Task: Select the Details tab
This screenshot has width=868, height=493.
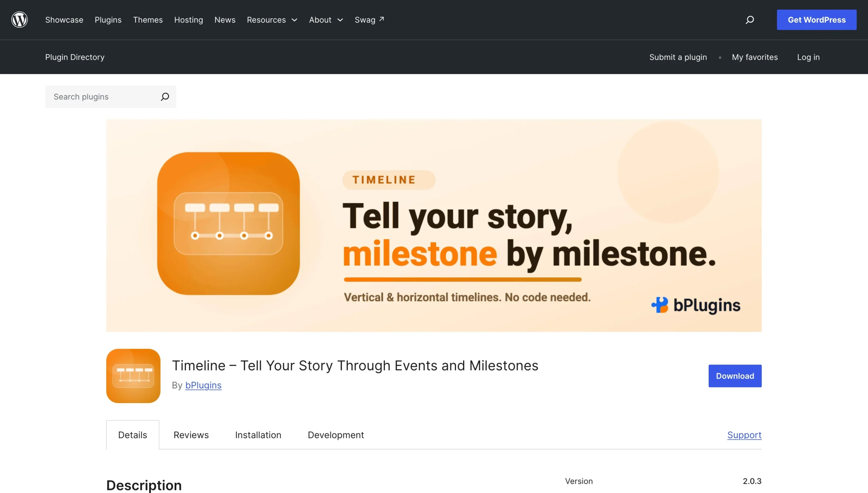Action: pos(133,435)
